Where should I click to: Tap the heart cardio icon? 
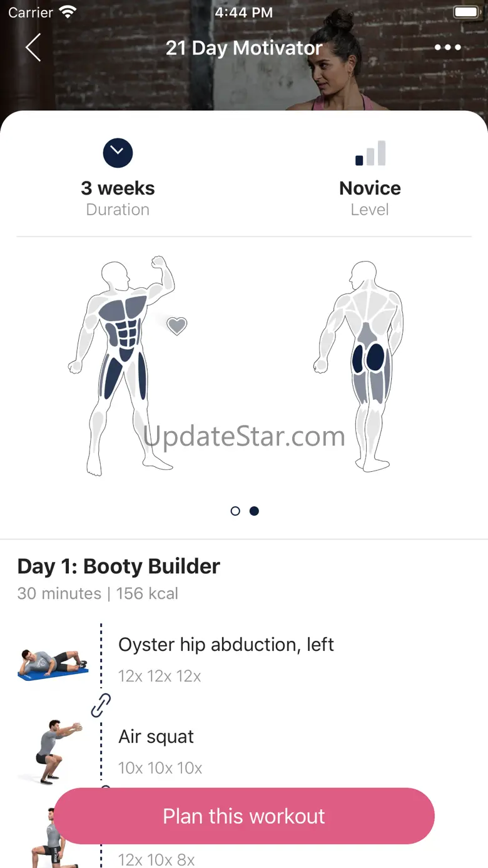pyautogui.click(x=177, y=325)
